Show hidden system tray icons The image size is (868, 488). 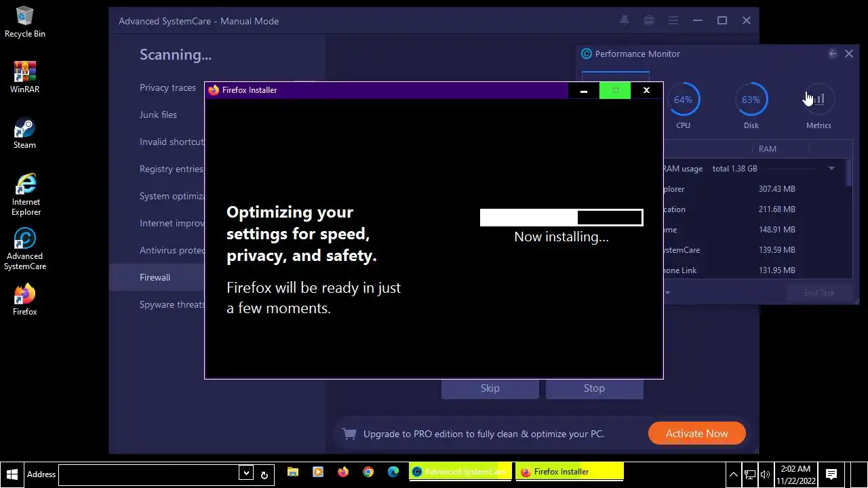click(733, 474)
